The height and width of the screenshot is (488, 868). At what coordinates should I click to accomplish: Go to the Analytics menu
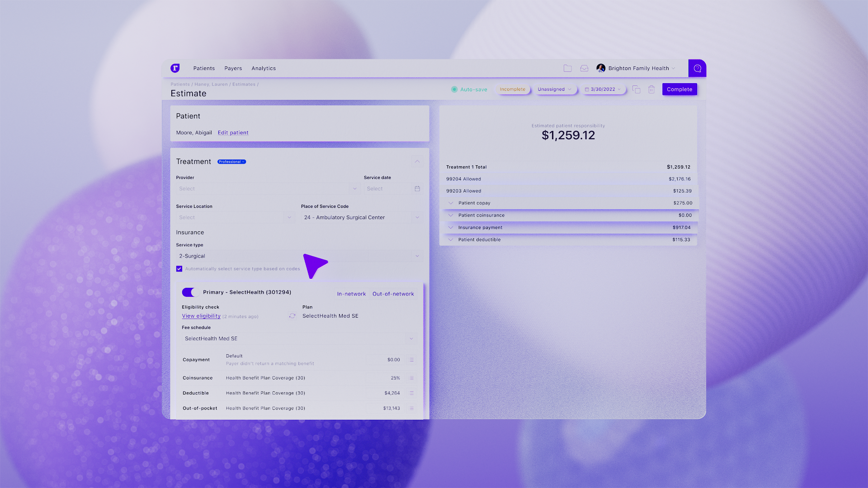pyautogui.click(x=264, y=68)
